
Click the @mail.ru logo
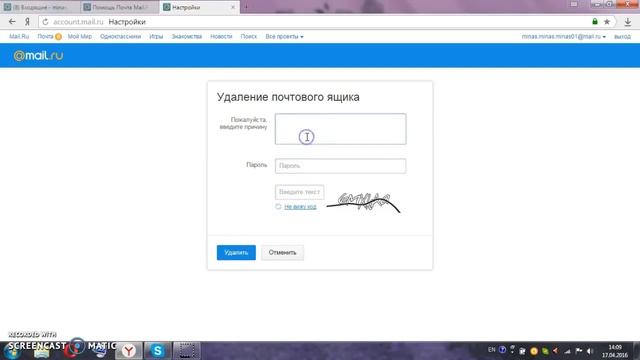(38, 56)
